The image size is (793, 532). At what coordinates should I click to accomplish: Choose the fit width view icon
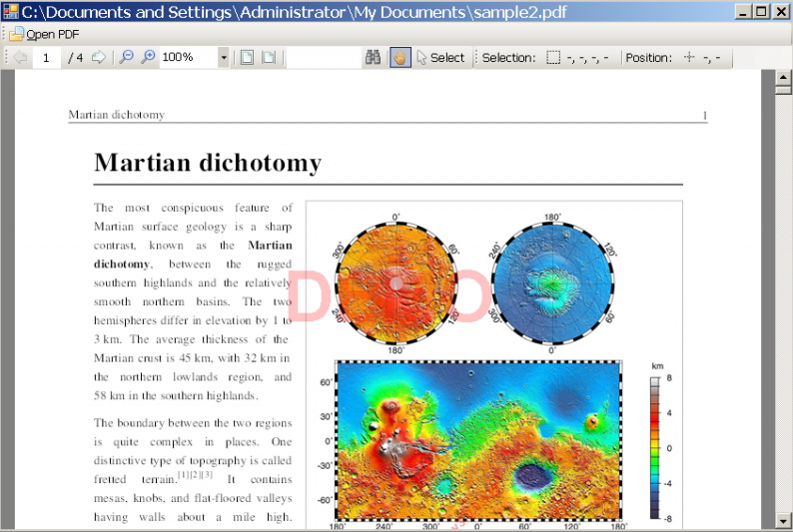269,57
